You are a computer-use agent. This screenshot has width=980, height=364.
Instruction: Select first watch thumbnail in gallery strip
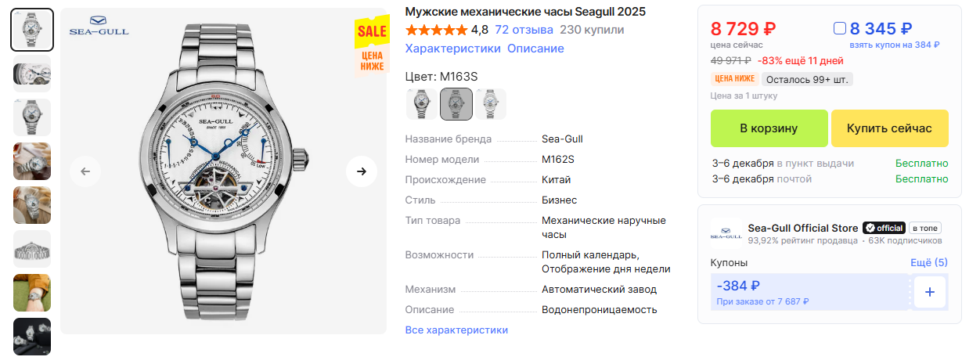tap(32, 30)
